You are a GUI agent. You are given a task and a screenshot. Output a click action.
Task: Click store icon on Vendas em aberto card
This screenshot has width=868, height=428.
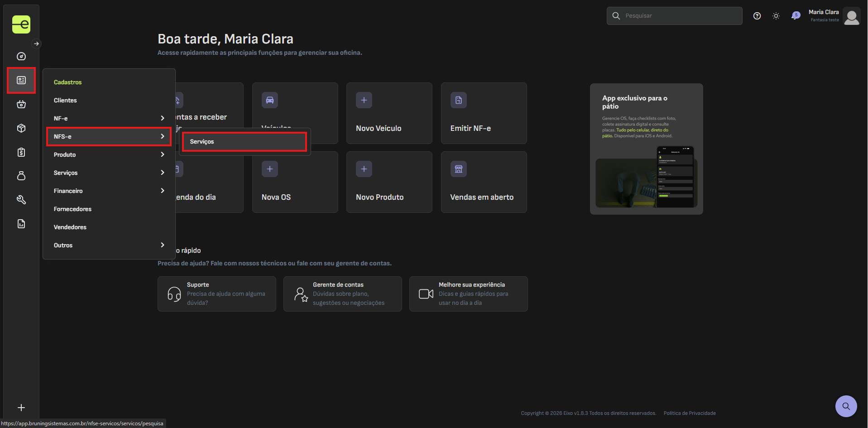coord(459,169)
